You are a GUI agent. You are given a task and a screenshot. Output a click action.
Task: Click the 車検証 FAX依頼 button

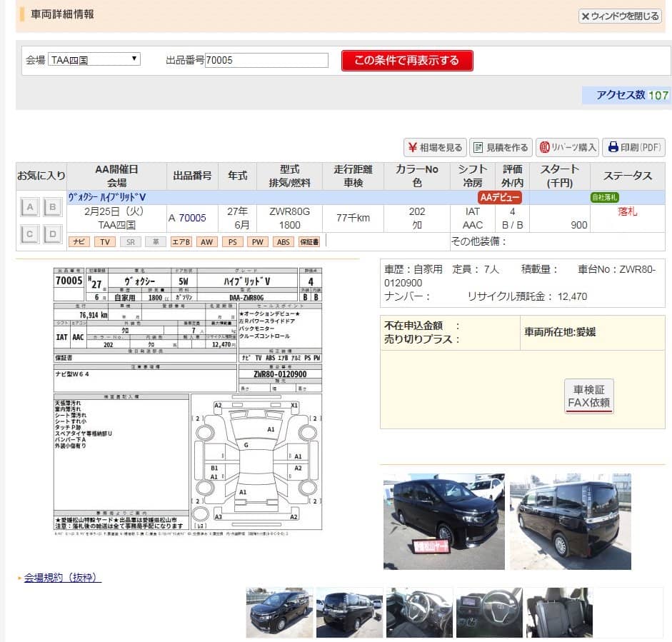[588, 396]
